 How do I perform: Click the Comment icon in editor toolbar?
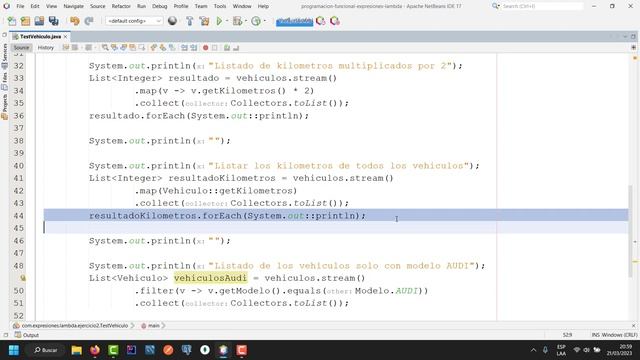(x=227, y=48)
